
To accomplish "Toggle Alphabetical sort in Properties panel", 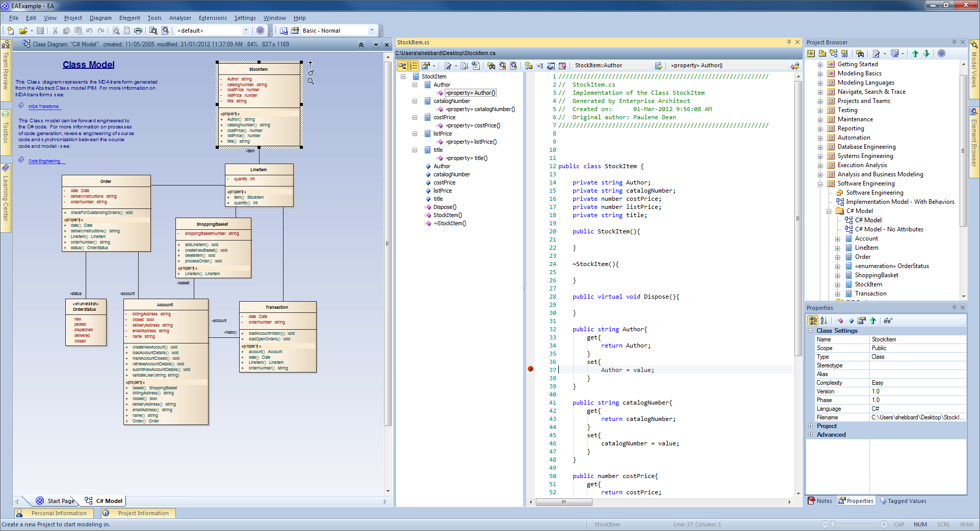I will 823,321.
